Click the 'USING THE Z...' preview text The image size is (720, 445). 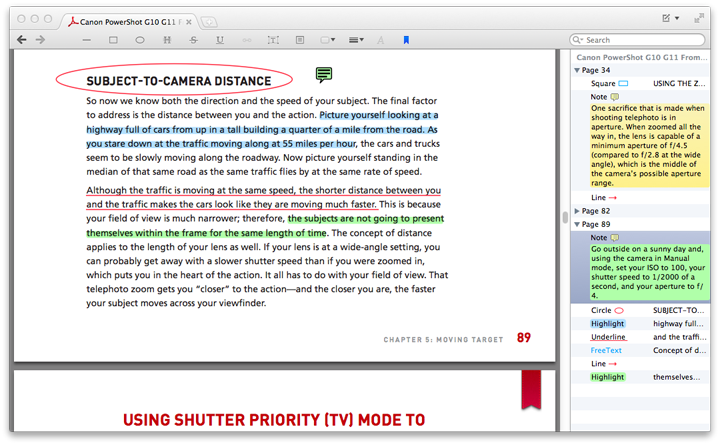679,83
